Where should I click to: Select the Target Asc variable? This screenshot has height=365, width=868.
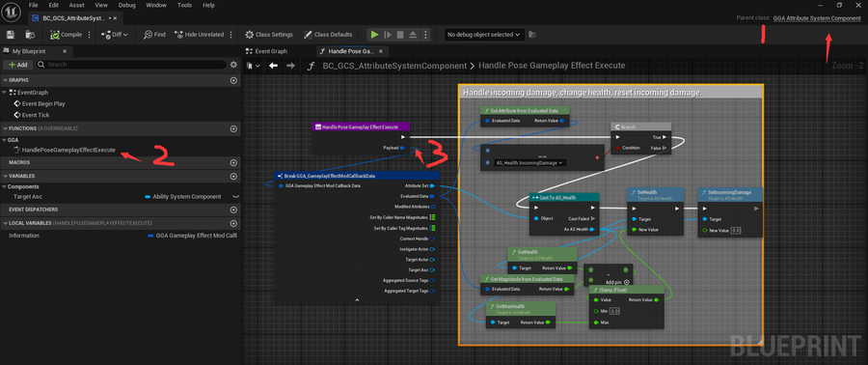pyautogui.click(x=28, y=197)
